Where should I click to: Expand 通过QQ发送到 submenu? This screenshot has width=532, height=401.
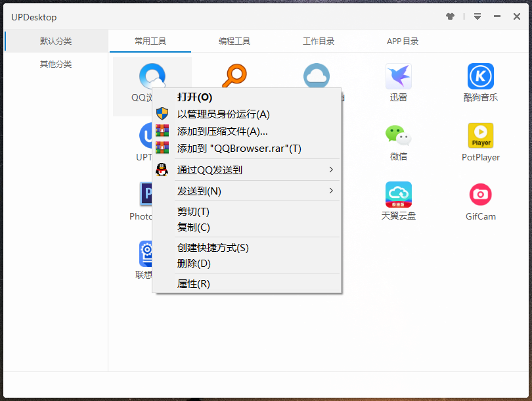pyautogui.click(x=247, y=170)
